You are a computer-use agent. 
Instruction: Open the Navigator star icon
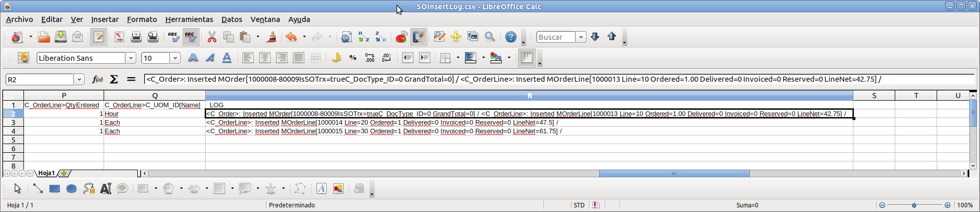pos(456,37)
